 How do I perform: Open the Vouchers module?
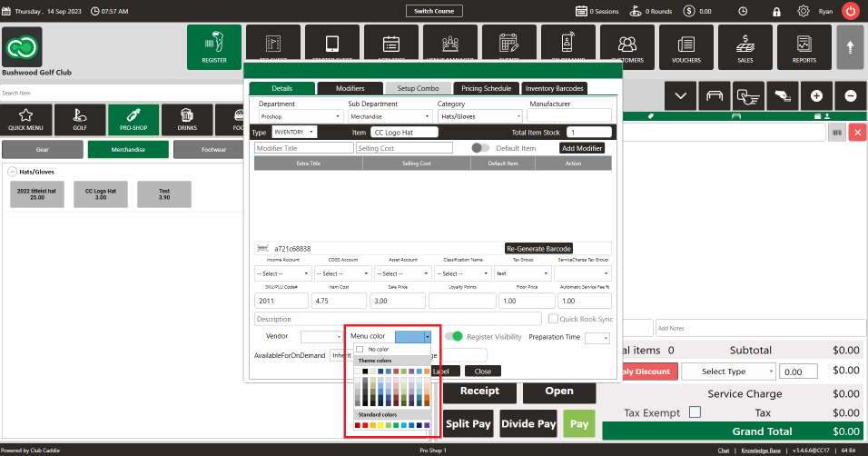(686, 47)
